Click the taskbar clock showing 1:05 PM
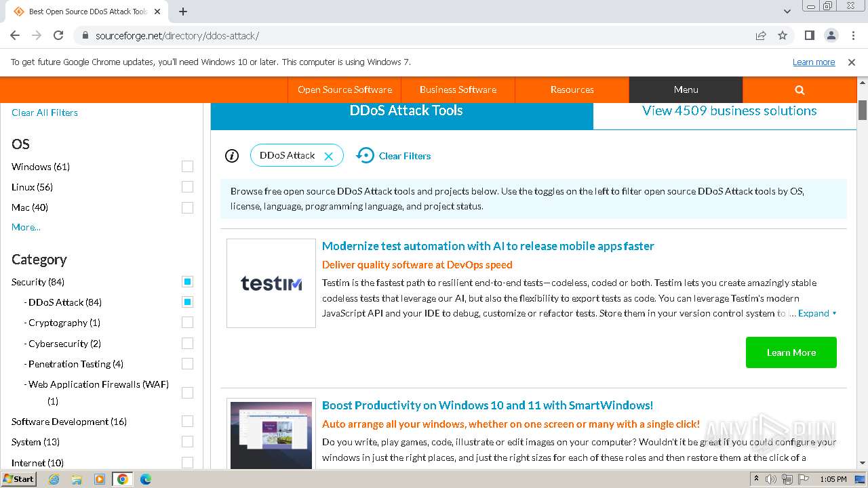Screen dimensions: 868x488 click(x=833, y=479)
